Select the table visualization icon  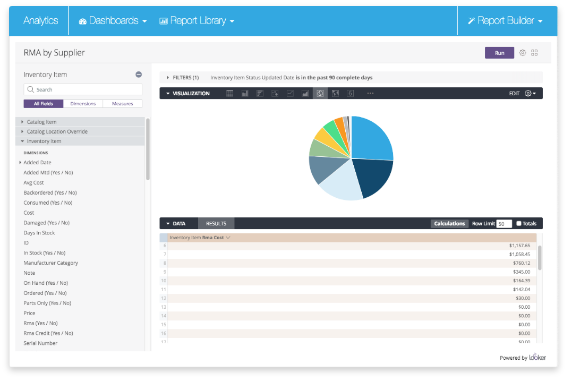[x=230, y=93]
